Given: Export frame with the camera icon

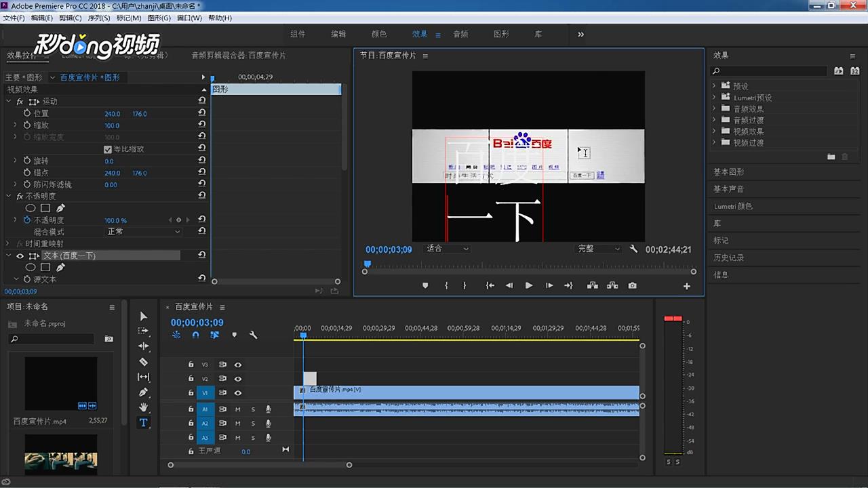Looking at the screenshot, I should click(632, 285).
